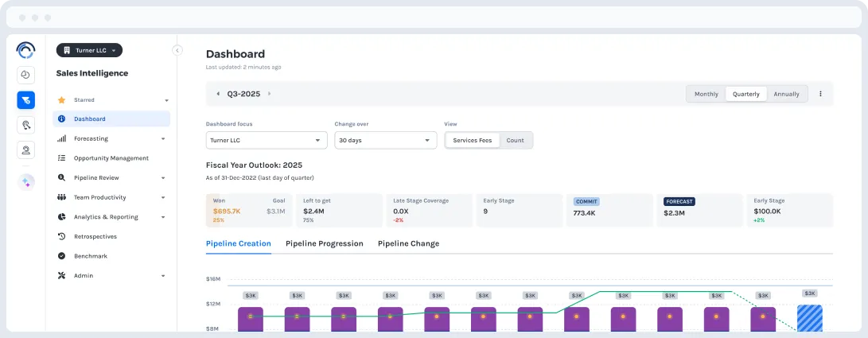The width and height of the screenshot is (868, 338).
Task: Click the Forecasting bar chart icon
Action: 61,139
